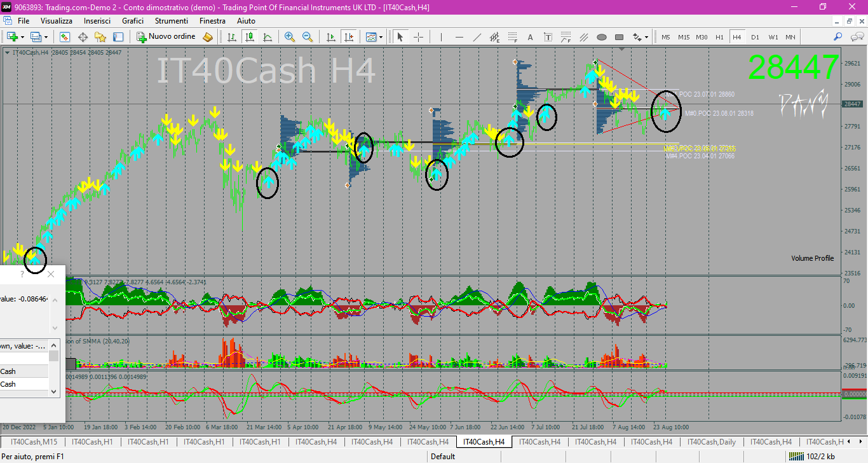The height and width of the screenshot is (463, 868).
Task: Toggle the Terminal panel icon
Action: [x=118, y=37]
